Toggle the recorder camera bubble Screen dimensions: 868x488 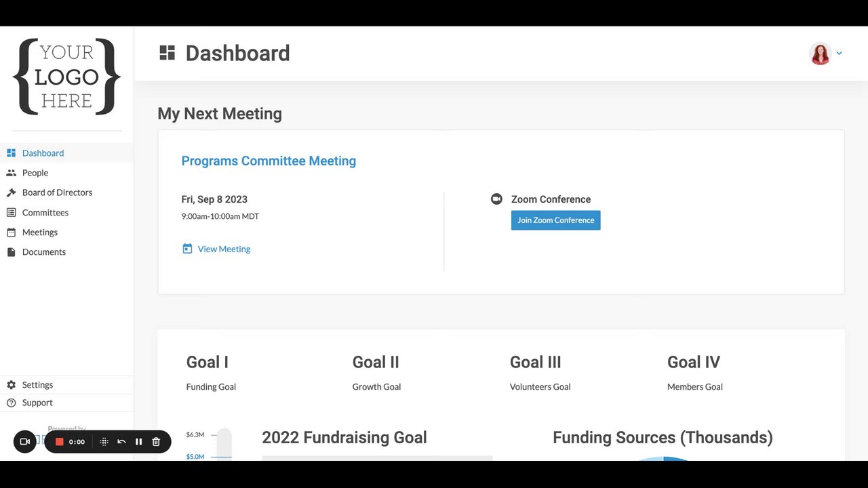click(x=25, y=442)
